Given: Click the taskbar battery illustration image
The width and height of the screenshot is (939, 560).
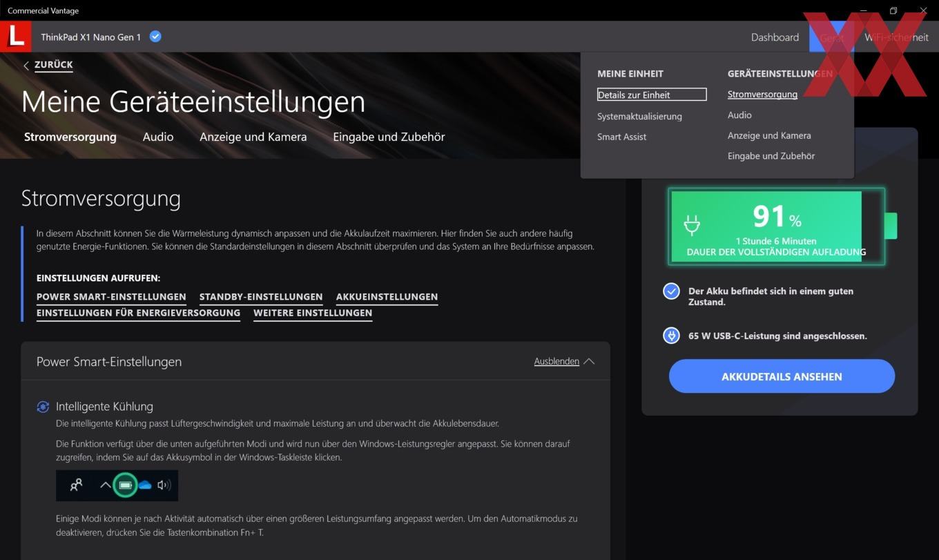Looking at the screenshot, I should pyautogui.click(x=117, y=485).
